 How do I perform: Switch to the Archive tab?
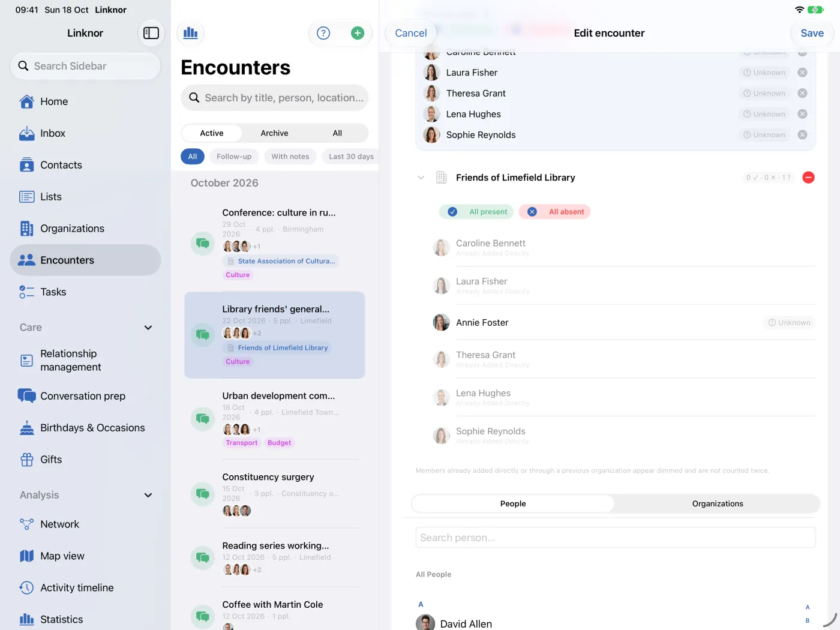[274, 133]
